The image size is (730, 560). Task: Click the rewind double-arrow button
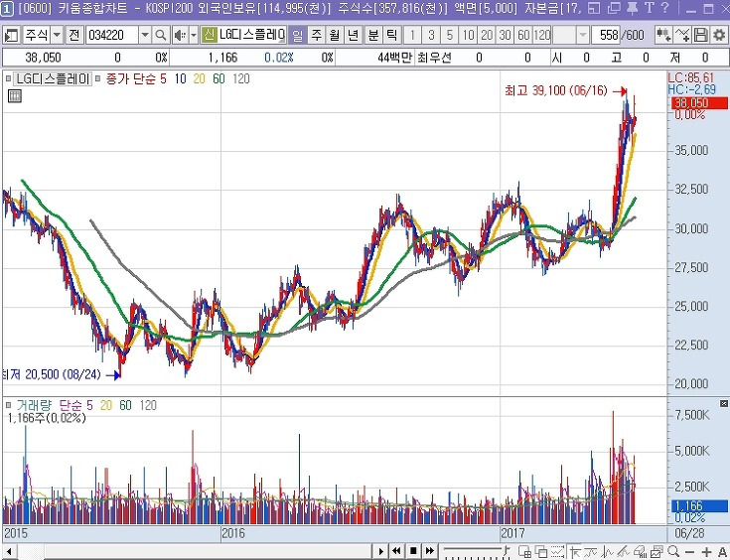pos(396,551)
